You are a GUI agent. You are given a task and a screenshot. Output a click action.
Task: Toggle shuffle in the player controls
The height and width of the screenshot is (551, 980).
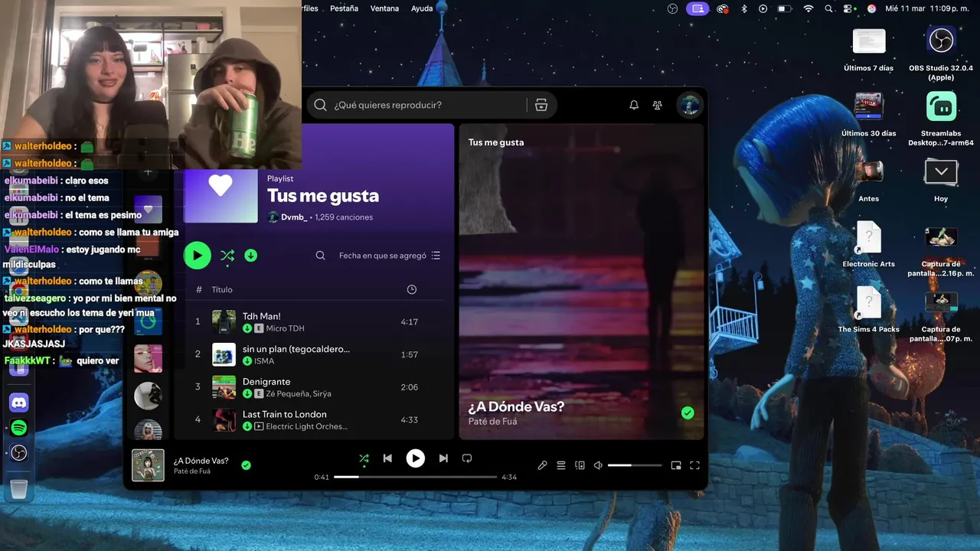tap(364, 458)
